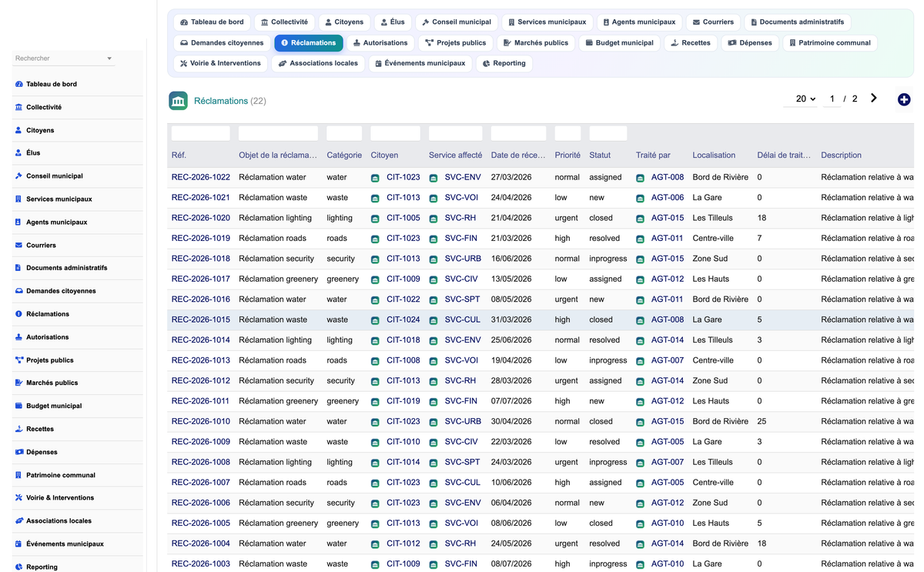Switch to the Conseil municipal tab
Image resolution: width=924 pixels, height=572 pixels.
[456, 22]
